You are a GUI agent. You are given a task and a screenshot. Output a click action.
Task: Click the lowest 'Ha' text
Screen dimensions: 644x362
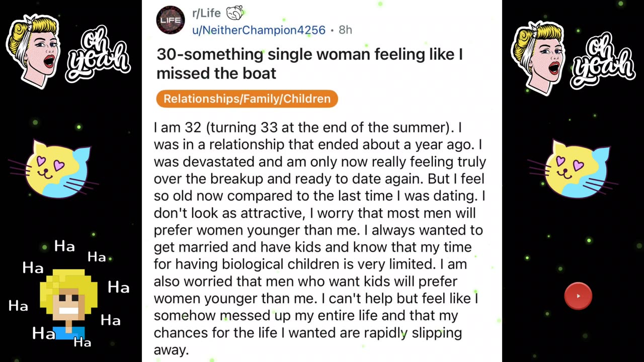click(x=83, y=342)
